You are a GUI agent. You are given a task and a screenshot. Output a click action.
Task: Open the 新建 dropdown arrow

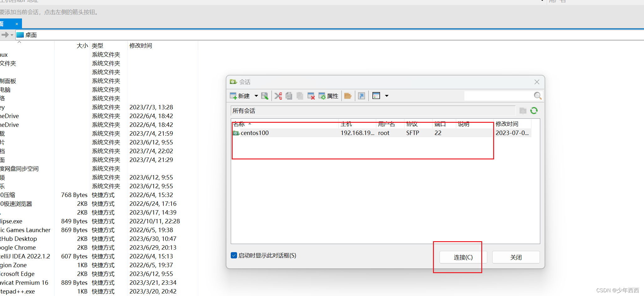pos(256,96)
